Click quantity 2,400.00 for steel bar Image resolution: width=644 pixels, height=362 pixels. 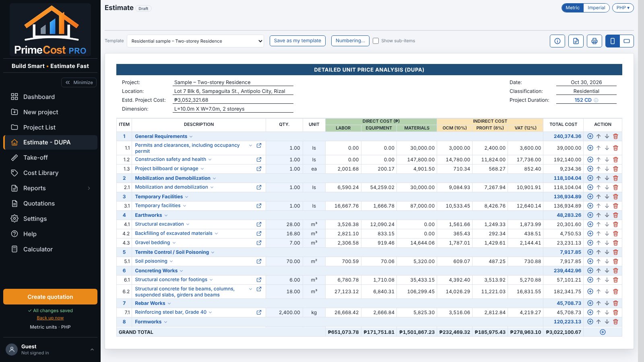[x=289, y=313]
